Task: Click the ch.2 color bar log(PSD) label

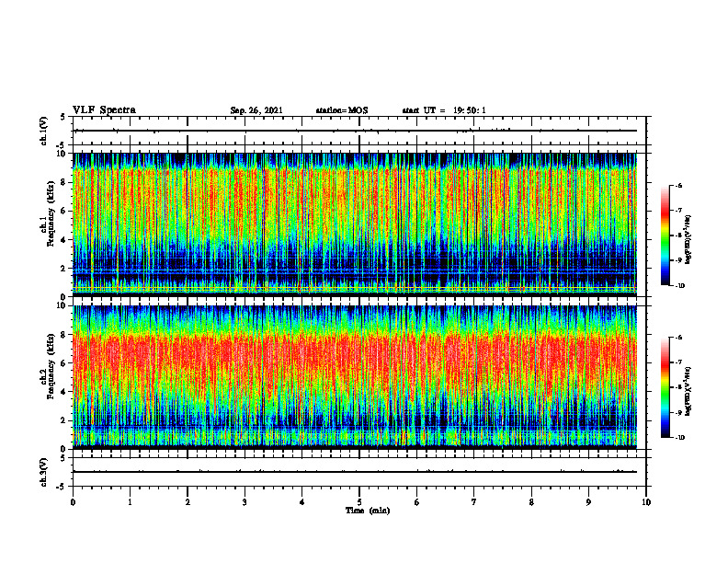Action: click(x=688, y=391)
